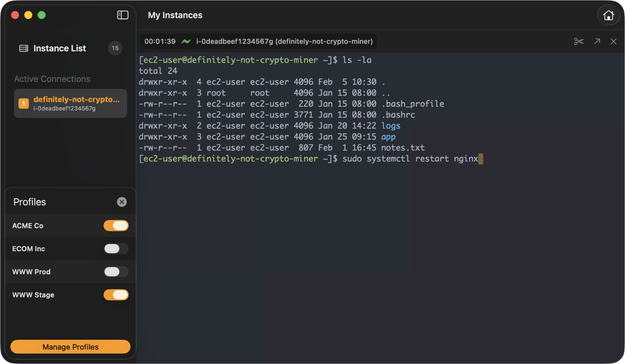Close the terminal session tab
Viewport: 625px width, 364px height.
click(614, 42)
